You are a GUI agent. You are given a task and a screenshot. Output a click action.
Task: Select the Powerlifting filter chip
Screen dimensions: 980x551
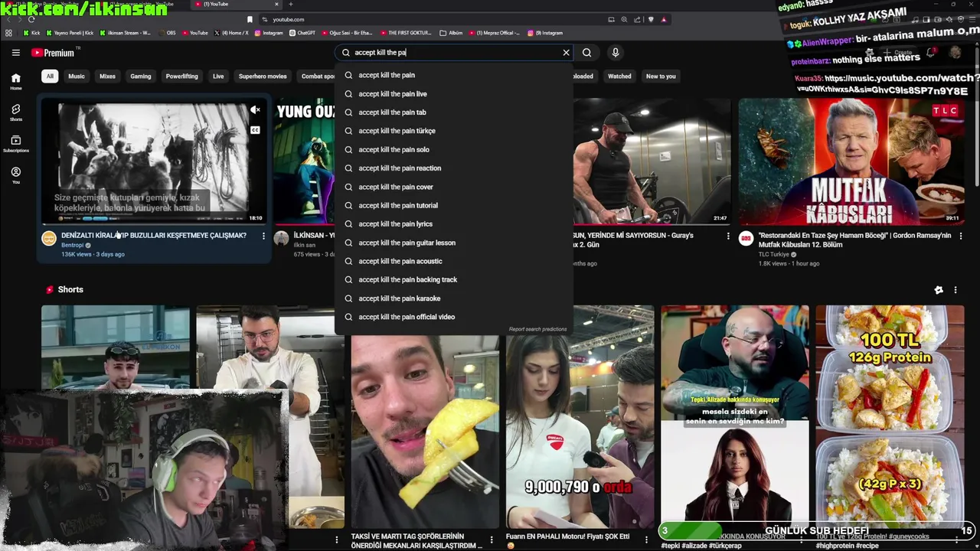click(x=181, y=77)
